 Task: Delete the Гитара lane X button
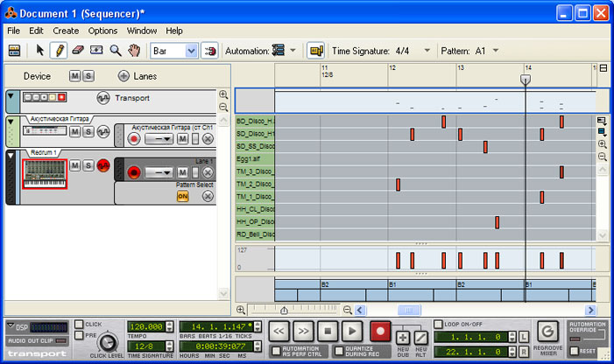[x=208, y=139]
